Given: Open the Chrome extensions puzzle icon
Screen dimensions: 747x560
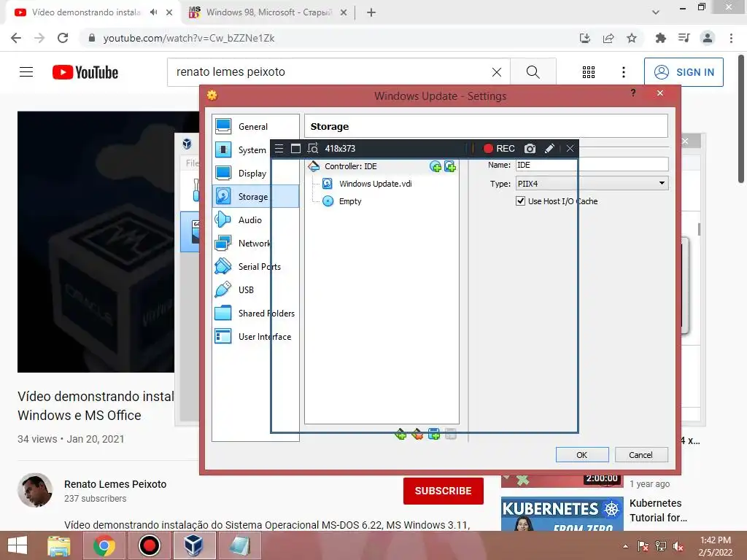Looking at the screenshot, I should [660, 38].
